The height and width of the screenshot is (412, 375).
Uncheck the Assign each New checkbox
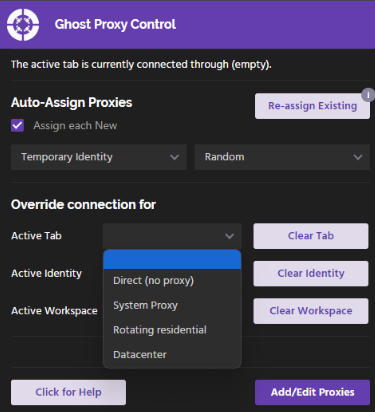click(17, 126)
